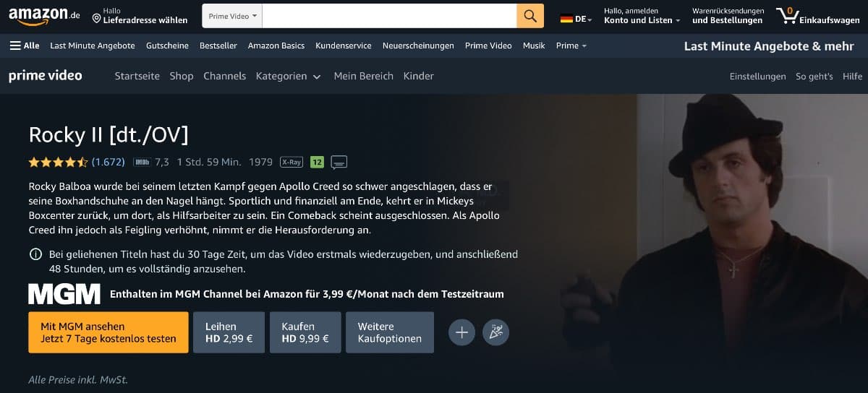Open the Prime Video search category dropdown
868x393 pixels.
click(x=232, y=16)
